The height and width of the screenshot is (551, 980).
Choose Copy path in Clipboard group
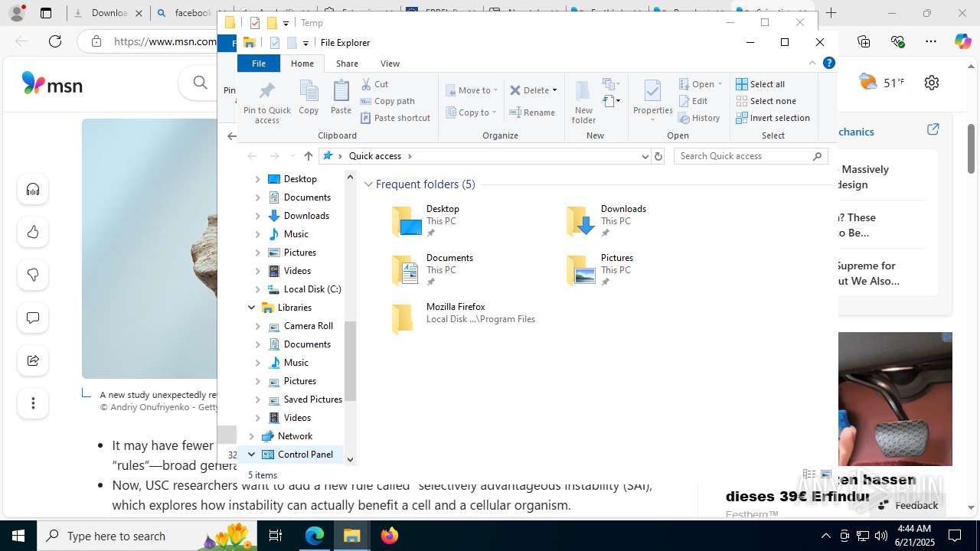tap(387, 101)
